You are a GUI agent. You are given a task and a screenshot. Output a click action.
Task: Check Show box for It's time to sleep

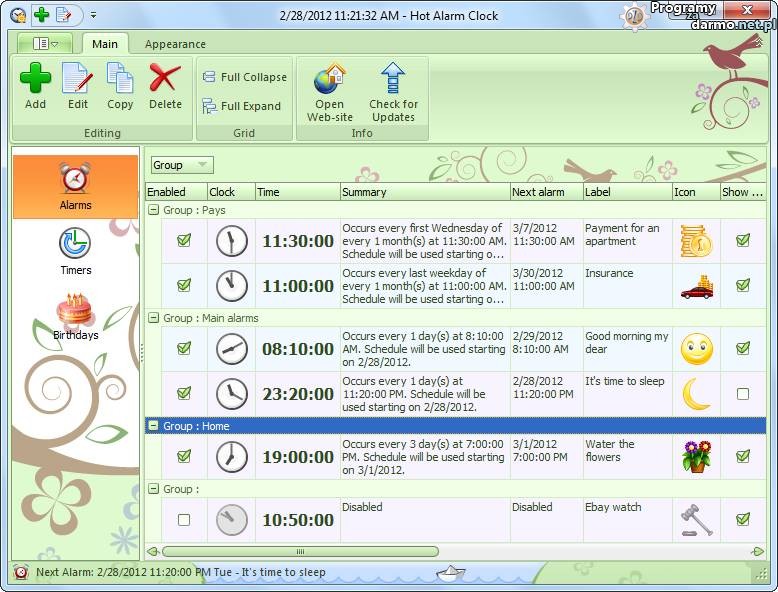[742, 394]
